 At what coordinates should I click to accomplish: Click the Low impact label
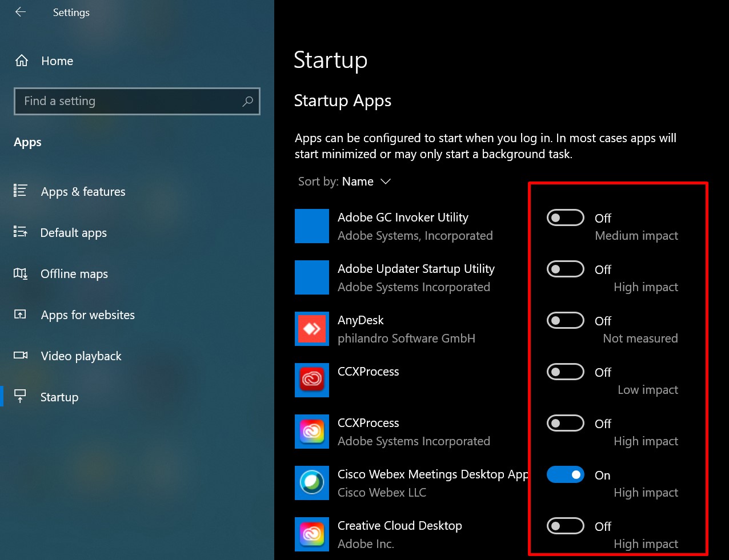coord(648,390)
